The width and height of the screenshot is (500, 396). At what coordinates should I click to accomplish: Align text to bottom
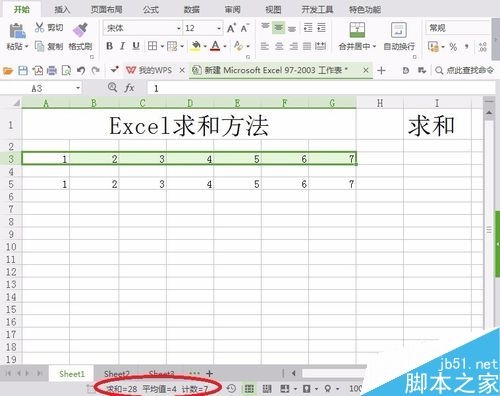tap(292, 28)
